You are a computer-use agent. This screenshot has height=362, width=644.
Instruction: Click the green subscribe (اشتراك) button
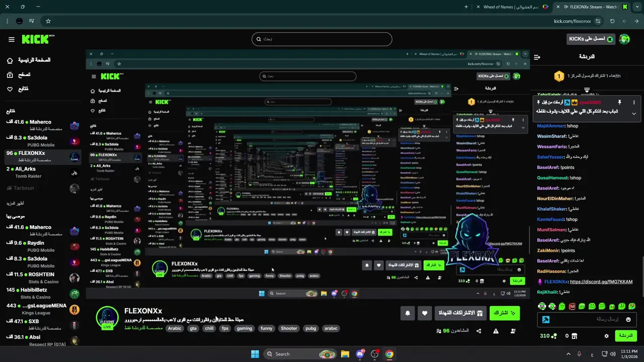click(505, 313)
